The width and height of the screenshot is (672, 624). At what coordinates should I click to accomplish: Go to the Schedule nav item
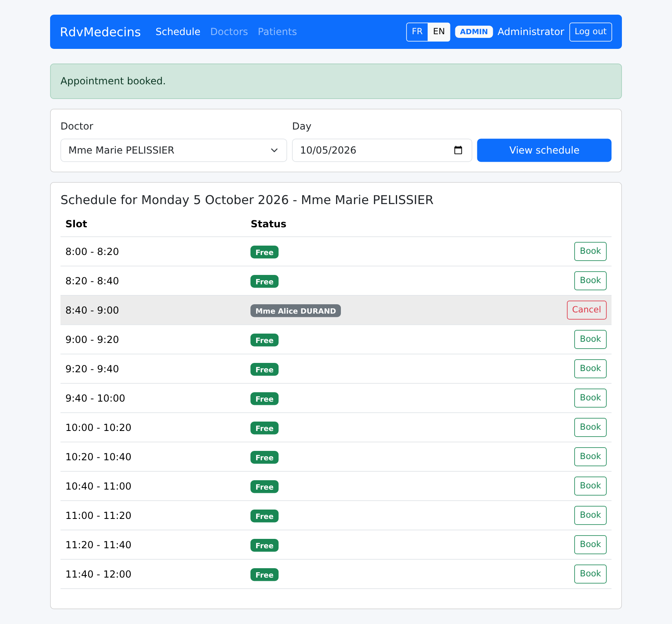tap(178, 32)
